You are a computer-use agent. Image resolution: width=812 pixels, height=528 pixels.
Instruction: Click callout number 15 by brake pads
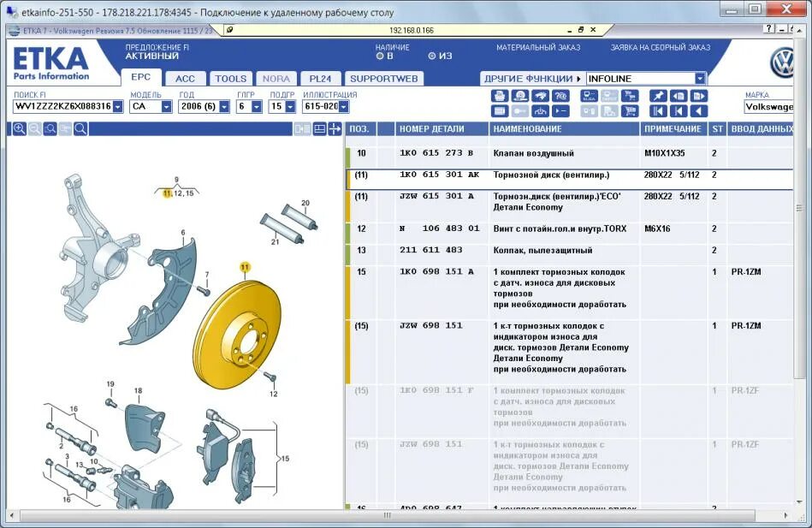pos(285,459)
